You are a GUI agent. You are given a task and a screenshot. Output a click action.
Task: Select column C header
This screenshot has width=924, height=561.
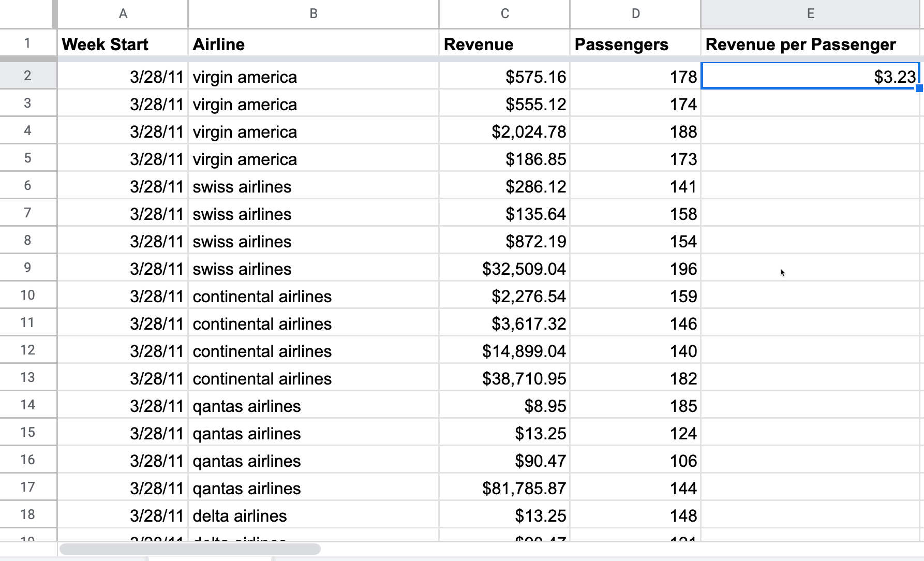(x=504, y=14)
